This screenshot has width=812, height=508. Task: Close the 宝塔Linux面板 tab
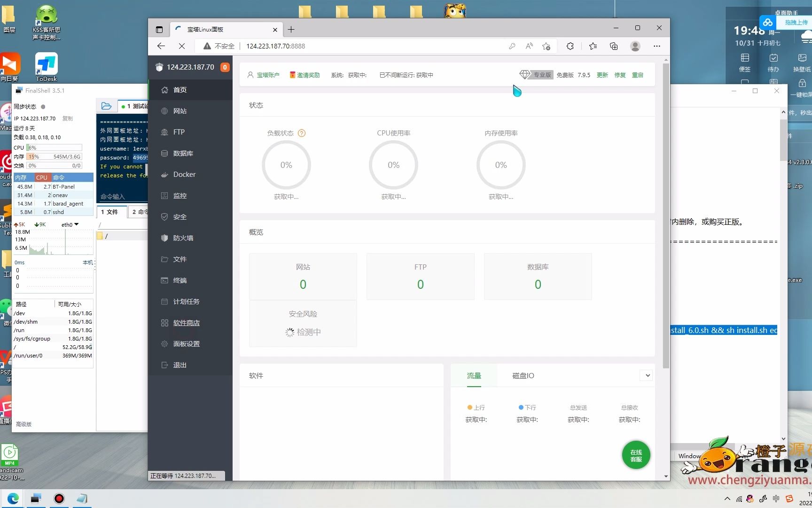275,30
